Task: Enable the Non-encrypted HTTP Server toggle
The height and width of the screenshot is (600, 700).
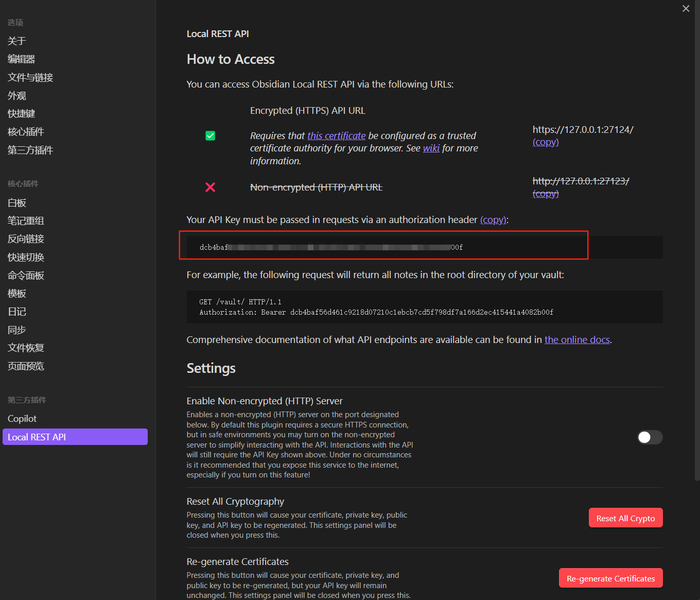Action: (x=650, y=437)
